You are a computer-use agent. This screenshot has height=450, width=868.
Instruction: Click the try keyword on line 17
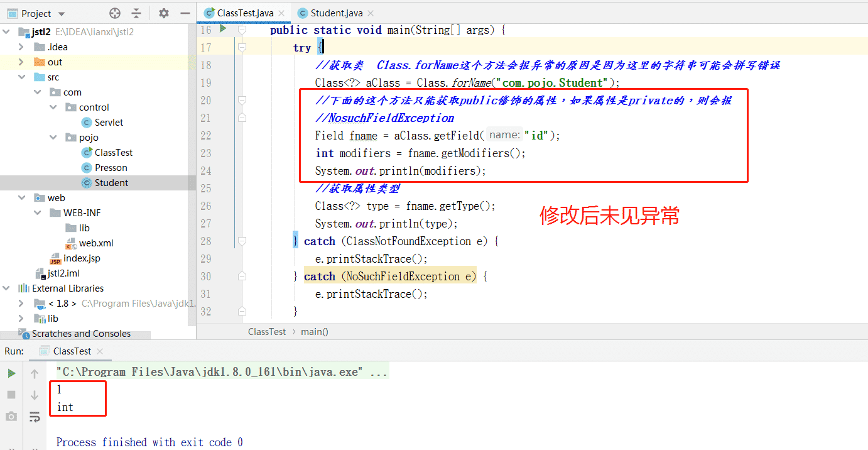tap(302, 47)
